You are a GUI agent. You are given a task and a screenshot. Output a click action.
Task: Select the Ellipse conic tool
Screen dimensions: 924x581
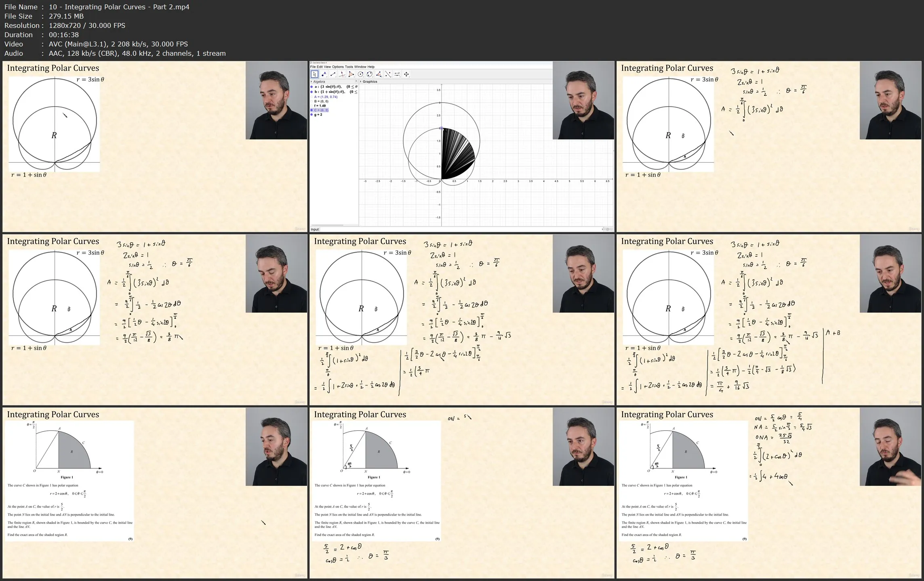click(x=369, y=74)
